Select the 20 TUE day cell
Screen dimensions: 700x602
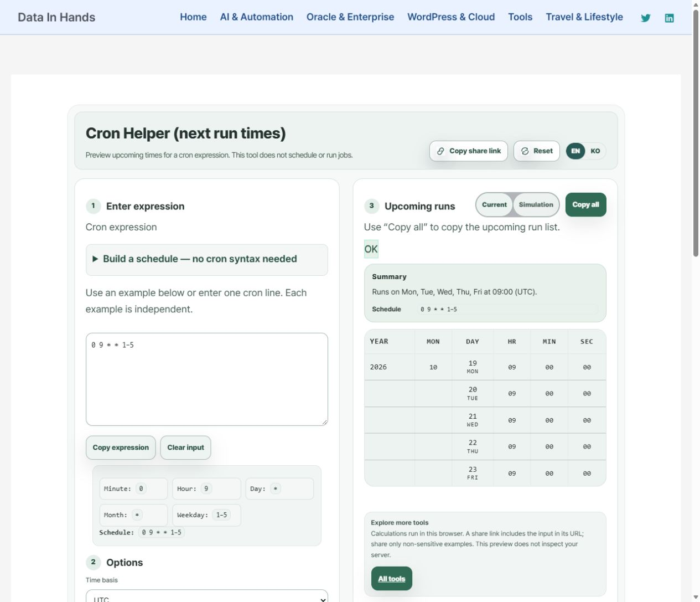(x=473, y=394)
